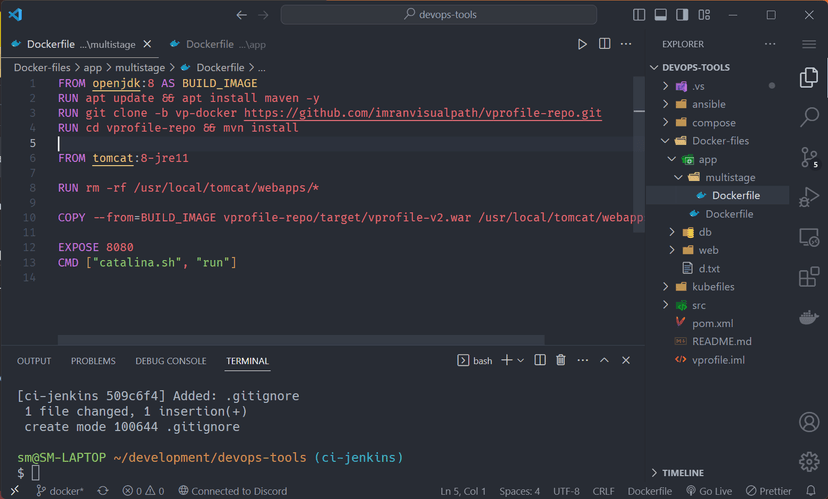Open the Extensions view
Image resolution: width=828 pixels, height=499 pixels.
[808, 277]
